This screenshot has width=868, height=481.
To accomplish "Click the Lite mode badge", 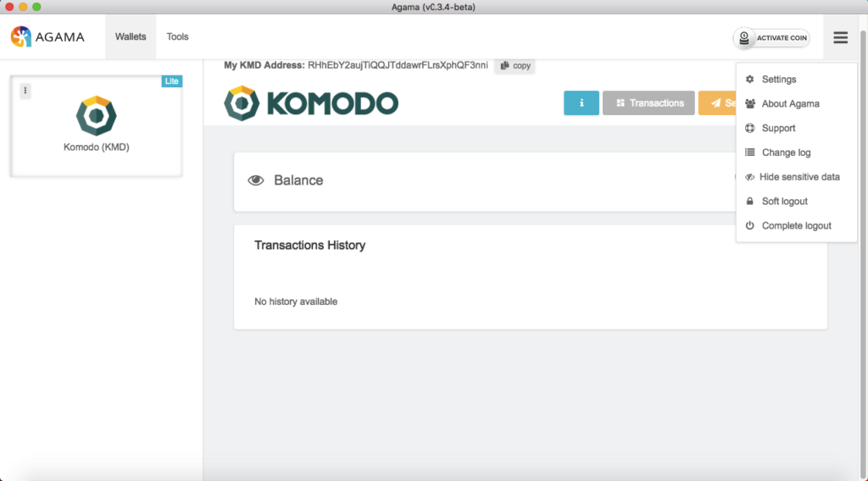I will (171, 81).
